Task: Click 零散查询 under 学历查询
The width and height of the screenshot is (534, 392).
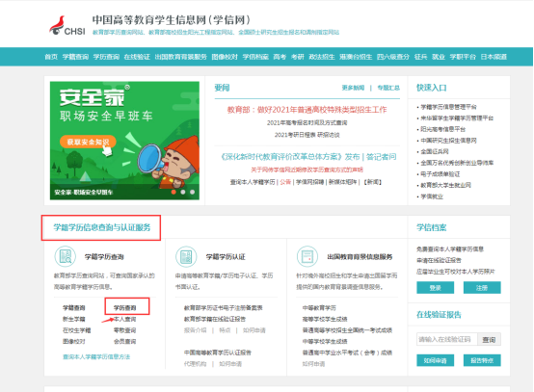Action: 124,330
